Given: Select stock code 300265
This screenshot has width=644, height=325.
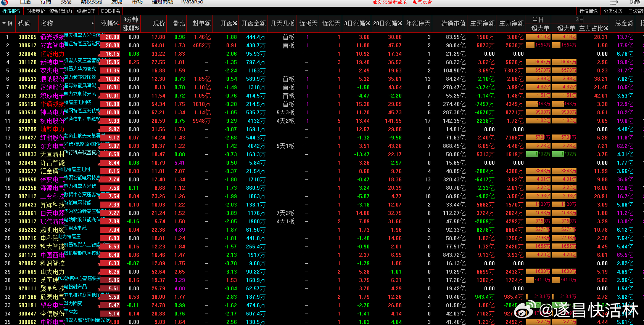Looking at the screenshot, I should coord(27,37).
